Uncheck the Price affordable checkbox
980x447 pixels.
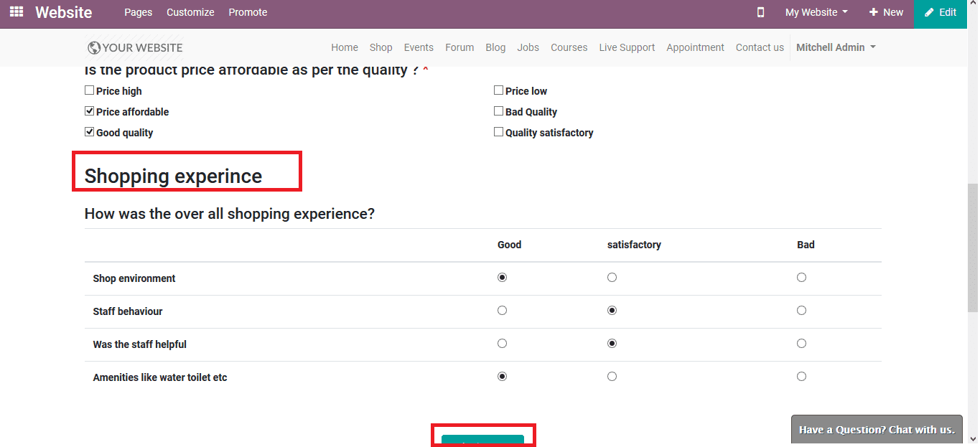coord(90,111)
